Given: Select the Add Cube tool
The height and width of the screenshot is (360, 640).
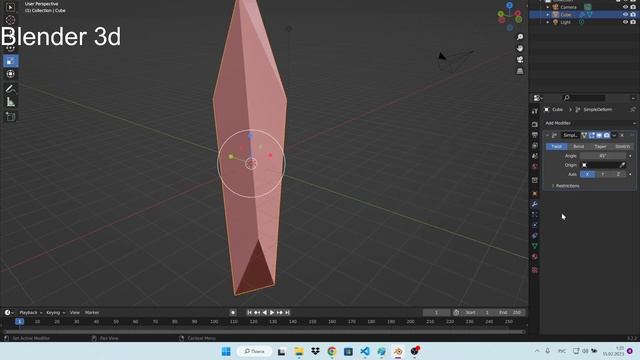Looking at the screenshot, I should coord(11,117).
